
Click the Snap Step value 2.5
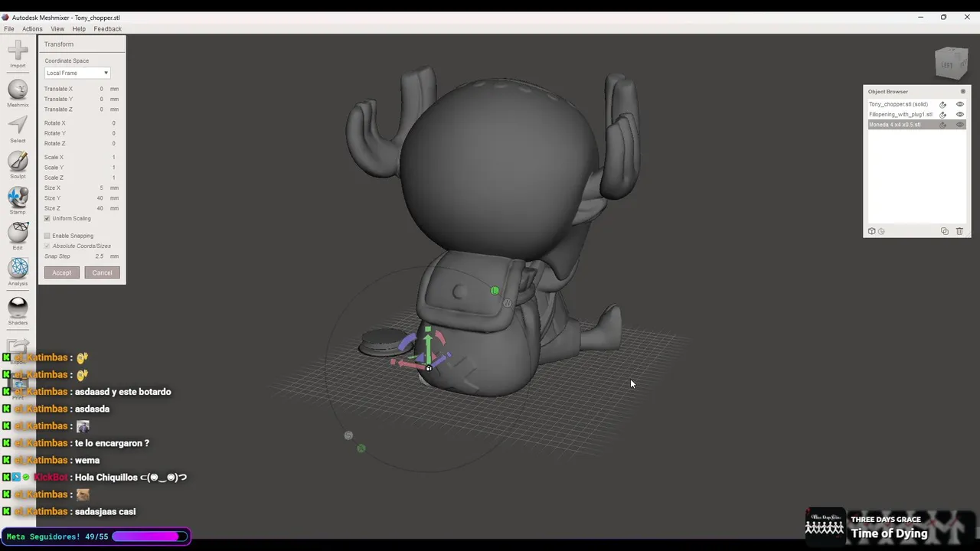[99, 256]
